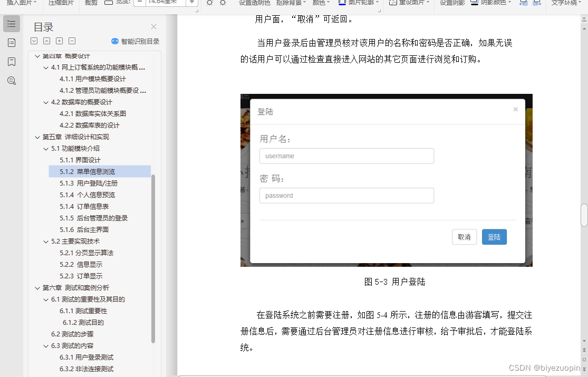Open the 重设图片 reset picture dropdown
Image resolution: width=588 pixels, height=377 pixels.
pyautogui.click(x=409, y=3)
